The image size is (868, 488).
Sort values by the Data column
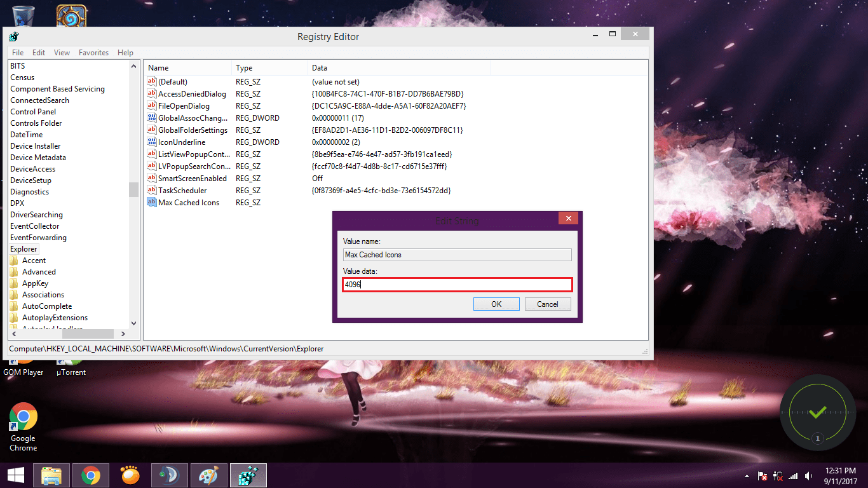pyautogui.click(x=400, y=68)
